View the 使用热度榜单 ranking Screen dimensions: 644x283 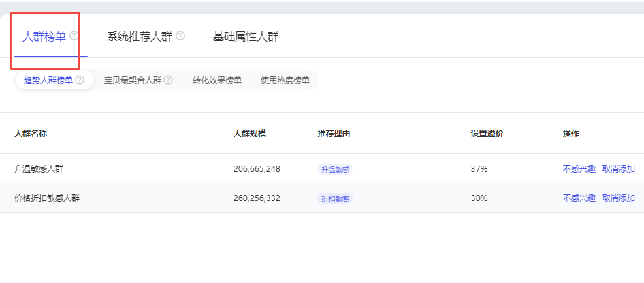click(x=285, y=80)
